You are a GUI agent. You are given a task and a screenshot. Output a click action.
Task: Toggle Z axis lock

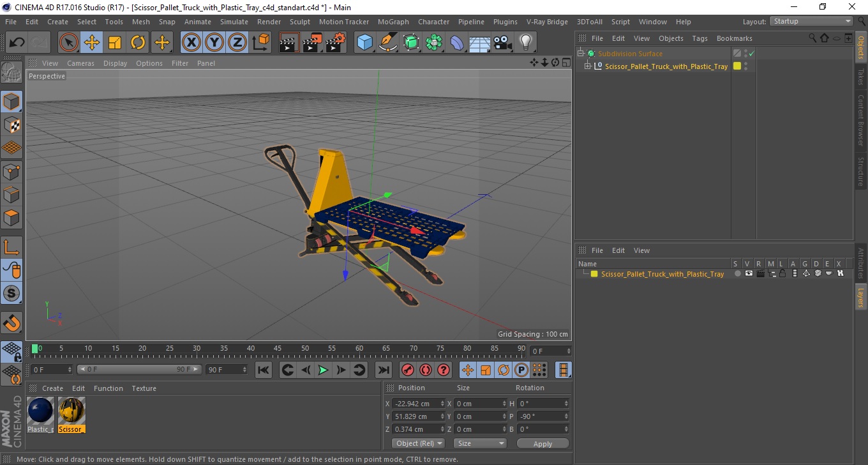tap(237, 43)
